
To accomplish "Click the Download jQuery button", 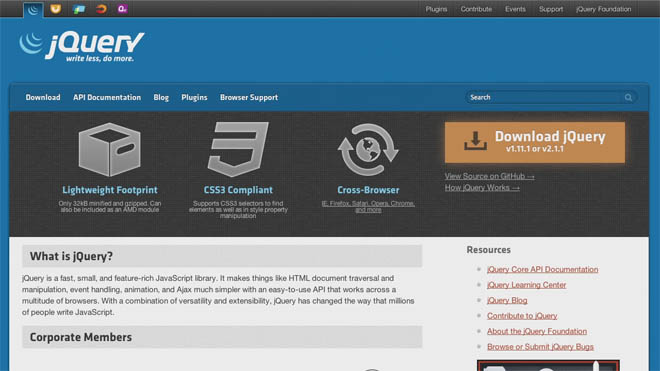I will point(535,142).
